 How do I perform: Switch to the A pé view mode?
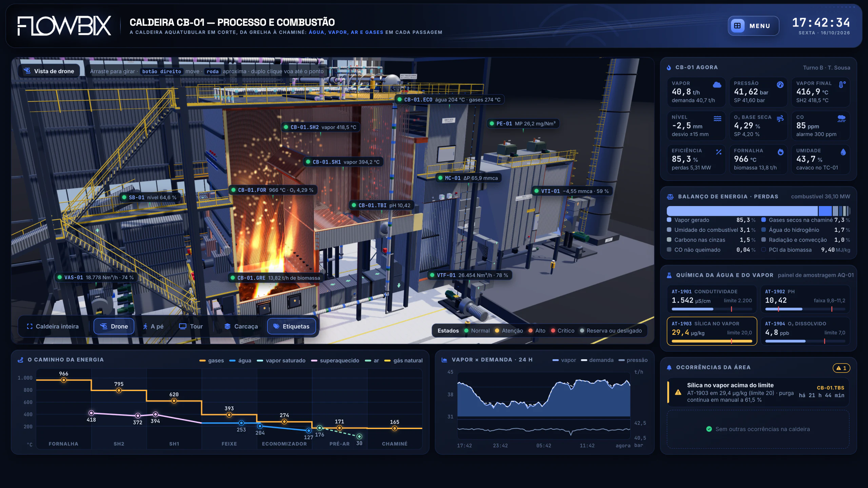pos(153,326)
